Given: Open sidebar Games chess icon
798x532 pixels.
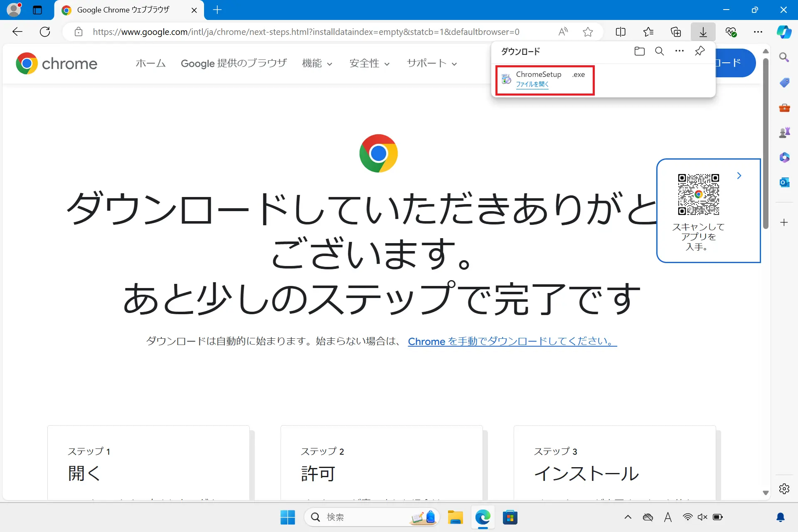Looking at the screenshot, I should (x=784, y=132).
